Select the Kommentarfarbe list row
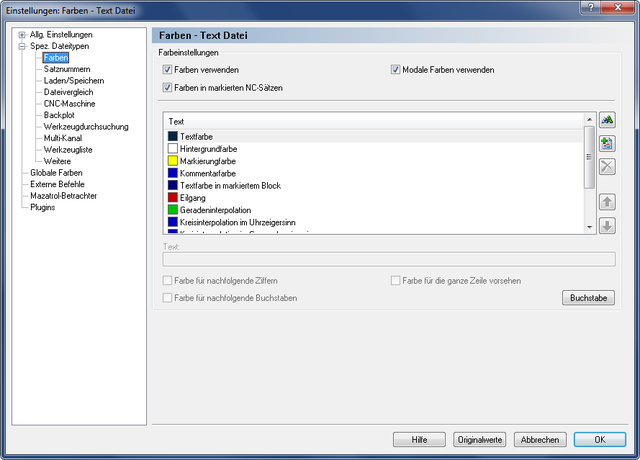640x460 pixels. (x=374, y=173)
